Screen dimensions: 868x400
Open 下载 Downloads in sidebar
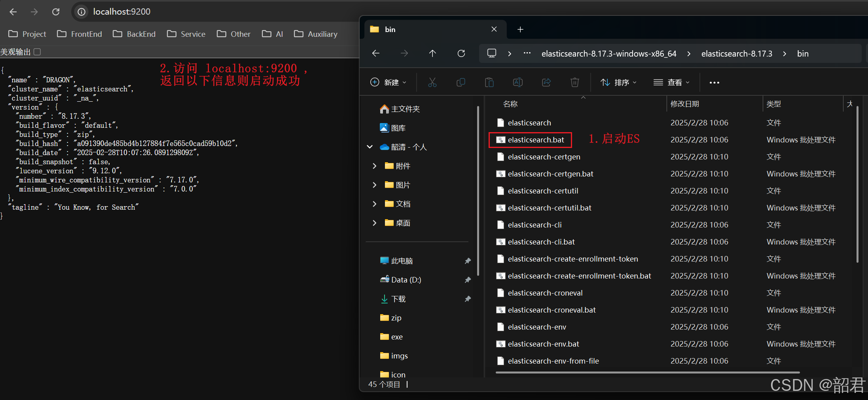pyautogui.click(x=393, y=299)
